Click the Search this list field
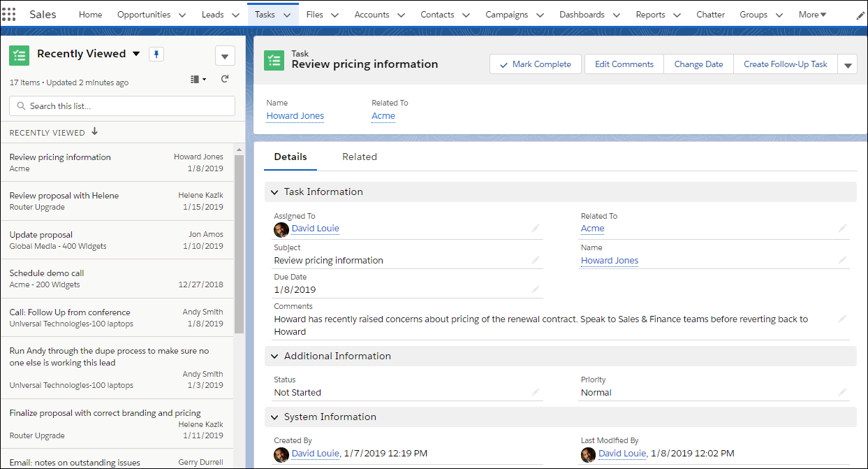The height and width of the screenshot is (469, 868). 122,106
